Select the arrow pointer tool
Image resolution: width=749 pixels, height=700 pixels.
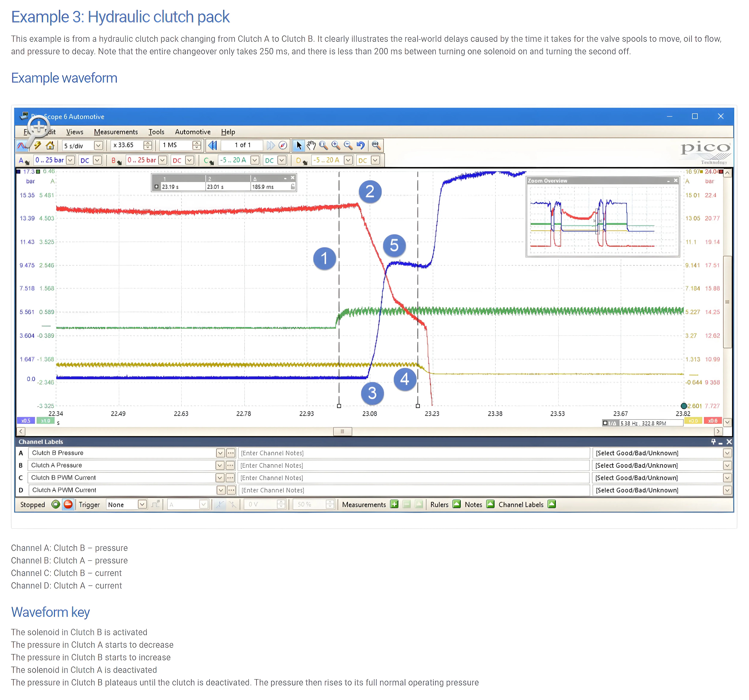tap(299, 145)
